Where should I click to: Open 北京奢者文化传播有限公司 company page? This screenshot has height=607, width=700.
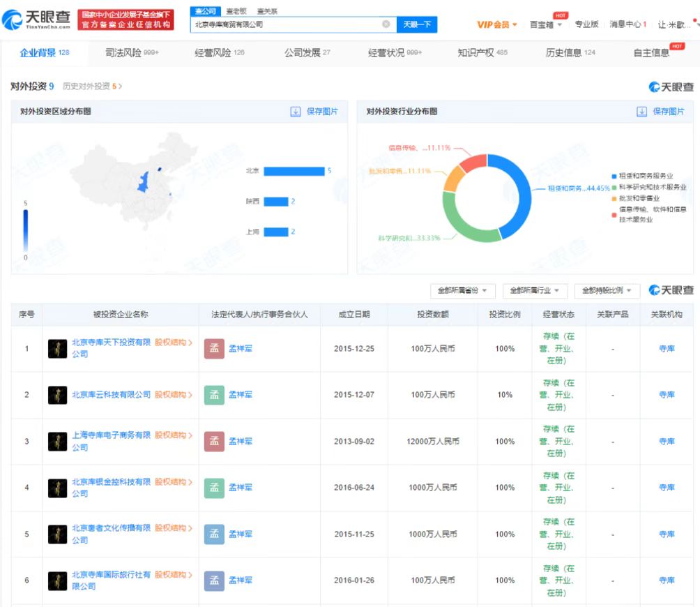(112, 534)
